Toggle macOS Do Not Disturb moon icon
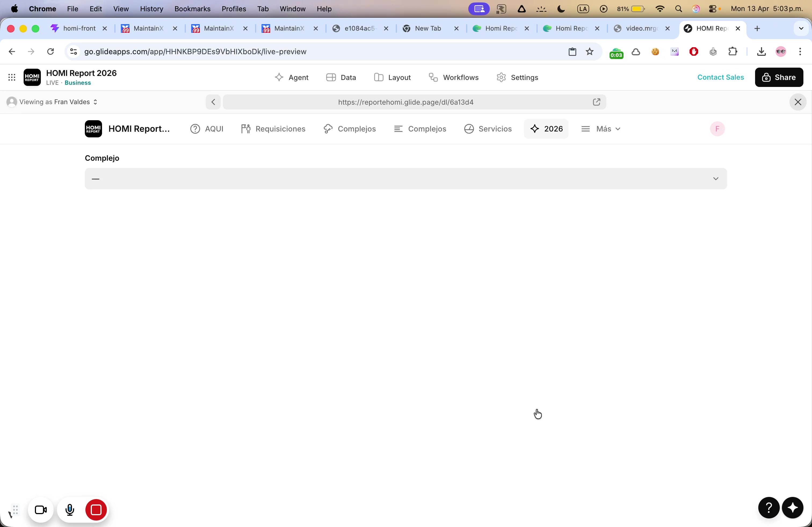This screenshot has height=527, width=812. [x=561, y=9]
